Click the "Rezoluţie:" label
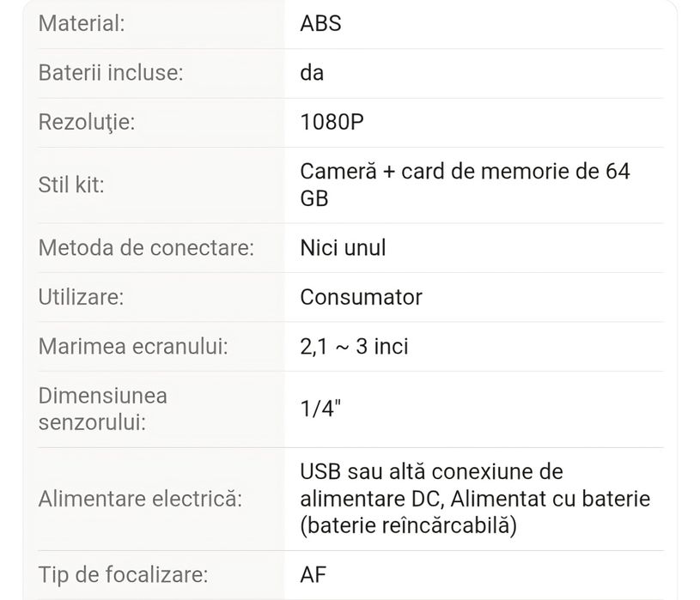This screenshot has height=600, width=700. pos(87,122)
